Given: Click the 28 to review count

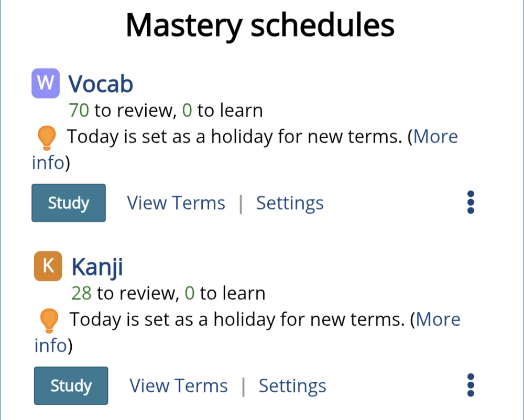Looking at the screenshot, I should (81, 293).
